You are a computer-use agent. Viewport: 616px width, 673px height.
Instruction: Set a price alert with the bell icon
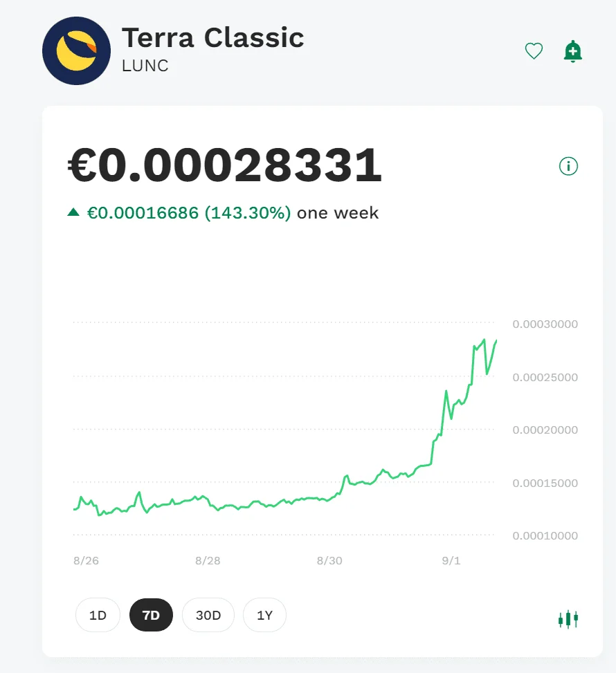pyautogui.click(x=572, y=51)
